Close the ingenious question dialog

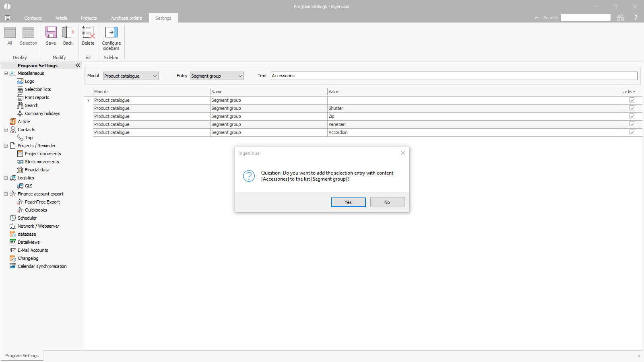403,153
